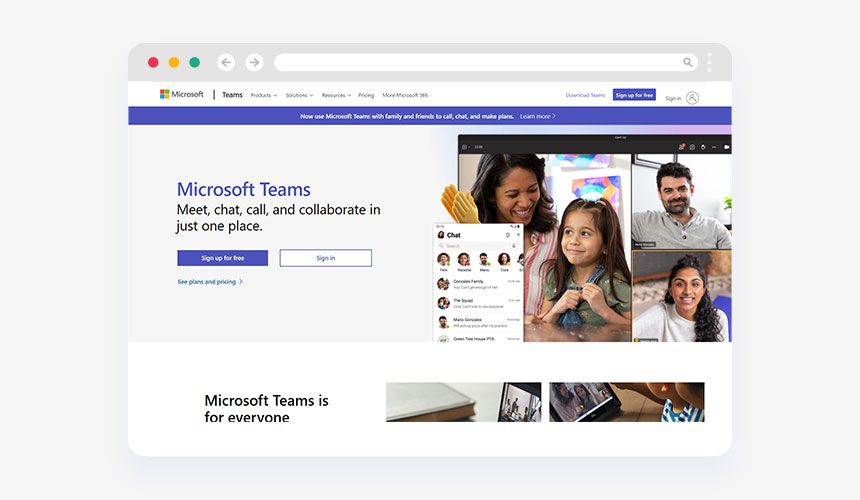
Task: Click the hero Sign up for free button
Action: point(223,258)
